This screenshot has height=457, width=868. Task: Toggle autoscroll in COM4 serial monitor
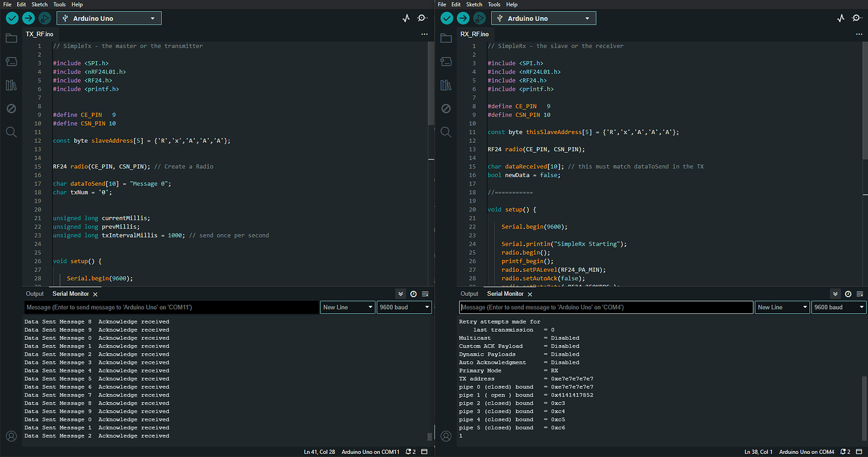tap(835, 294)
